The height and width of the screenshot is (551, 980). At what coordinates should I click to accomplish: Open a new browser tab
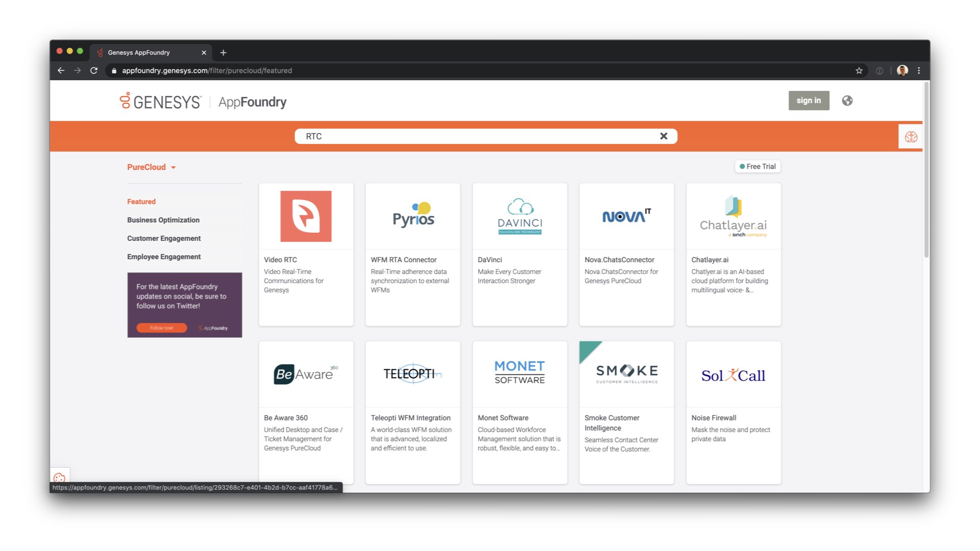223,53
